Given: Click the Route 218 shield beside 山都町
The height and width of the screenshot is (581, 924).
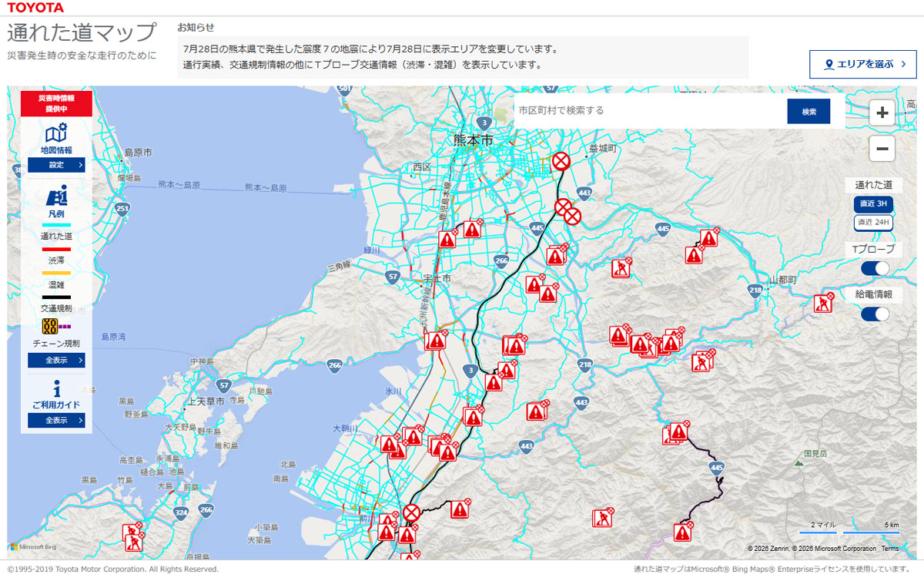Looking at the screenshot, I should tap(755, 290).
